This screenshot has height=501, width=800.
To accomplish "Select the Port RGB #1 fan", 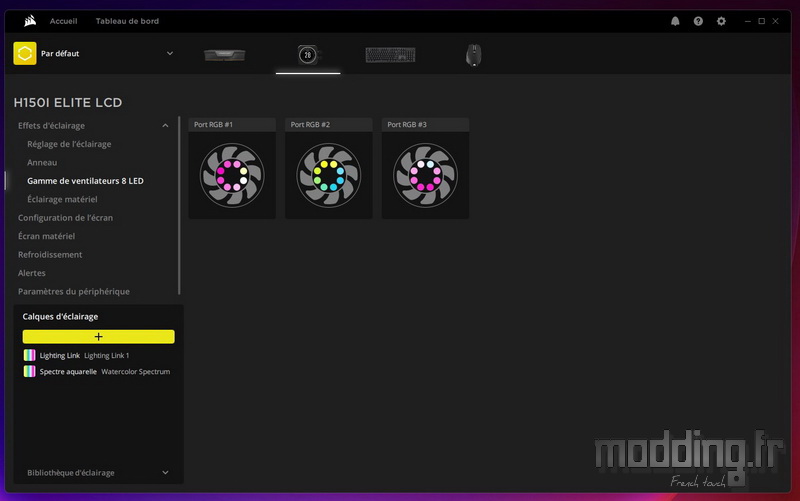I will coord(232,176).
